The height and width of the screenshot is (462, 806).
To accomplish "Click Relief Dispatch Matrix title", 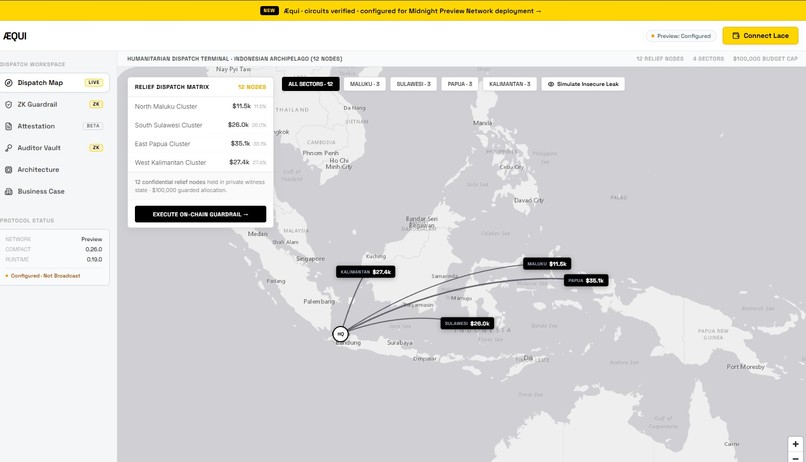I will coord(172,87).
